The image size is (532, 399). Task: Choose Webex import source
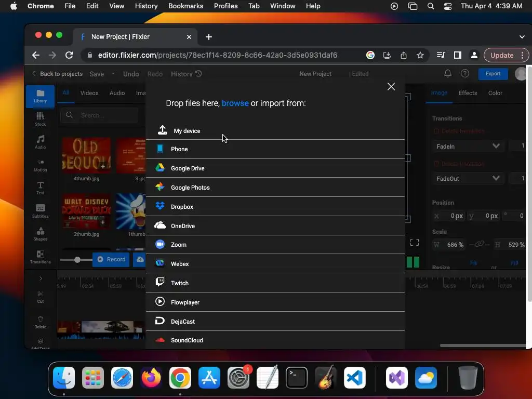coord(275,263)
